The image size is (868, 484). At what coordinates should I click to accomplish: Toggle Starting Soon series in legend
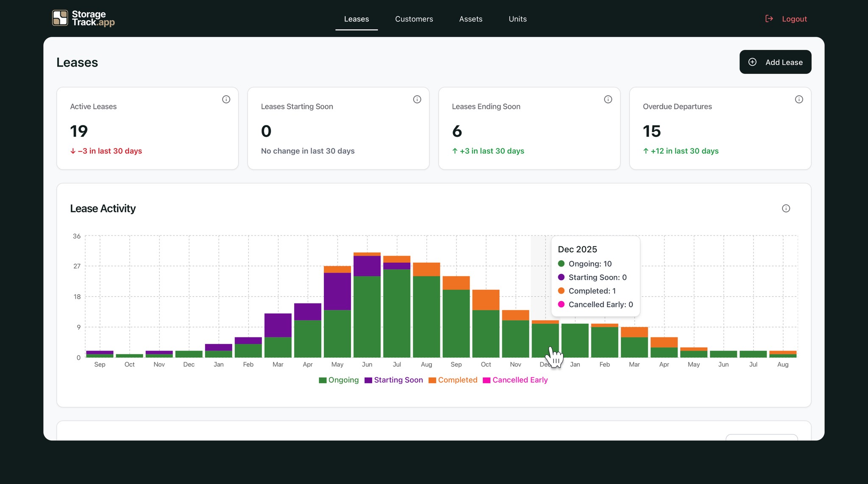[394, 380]
